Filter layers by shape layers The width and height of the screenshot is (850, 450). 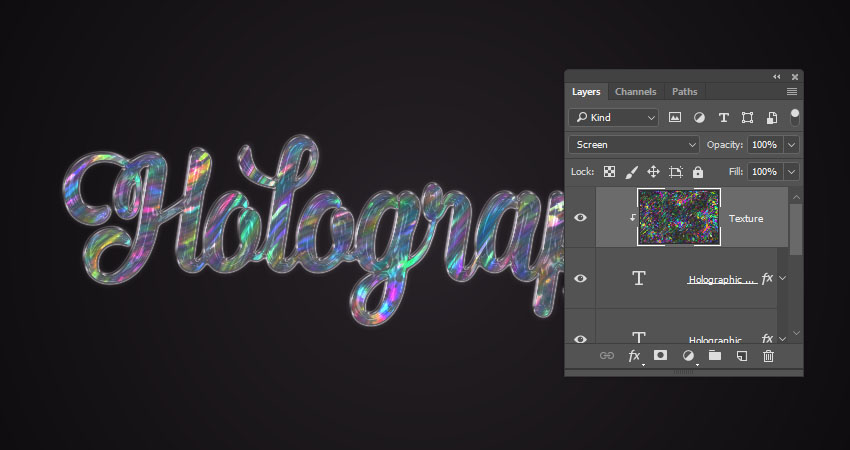tap(748, 118)
